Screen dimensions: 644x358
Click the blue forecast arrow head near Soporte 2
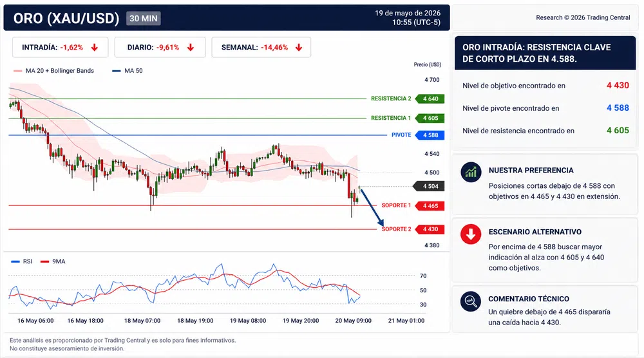(381, 223)
